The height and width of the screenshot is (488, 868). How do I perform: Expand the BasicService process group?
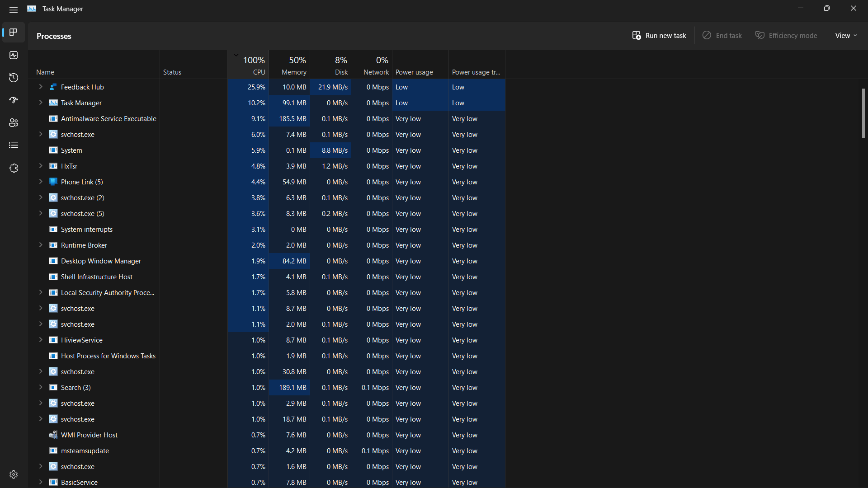click(x=41, y=482)
